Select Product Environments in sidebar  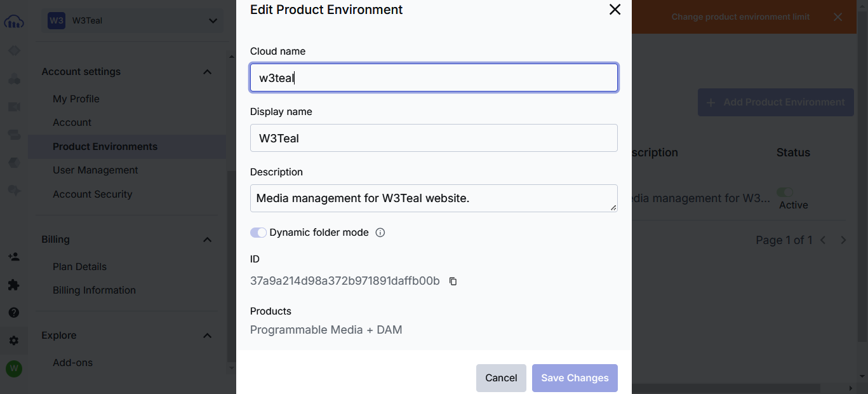click(127, 146)
